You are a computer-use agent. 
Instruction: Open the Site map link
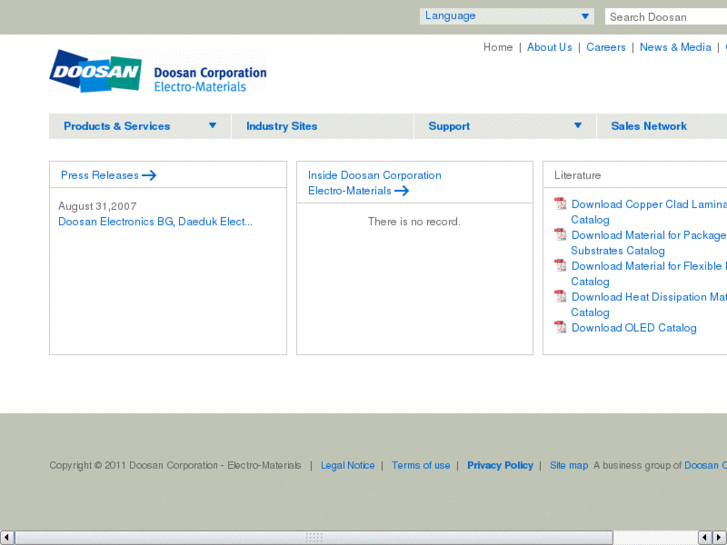click(x=569, y=465)
